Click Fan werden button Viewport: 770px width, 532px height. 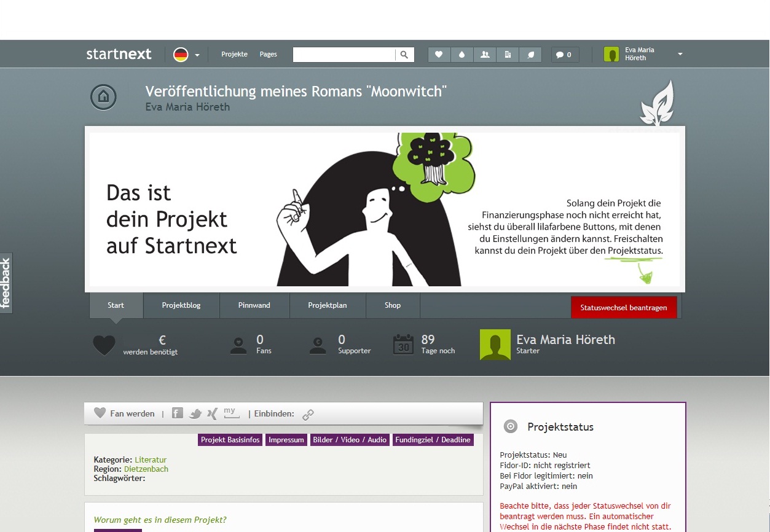124,413
